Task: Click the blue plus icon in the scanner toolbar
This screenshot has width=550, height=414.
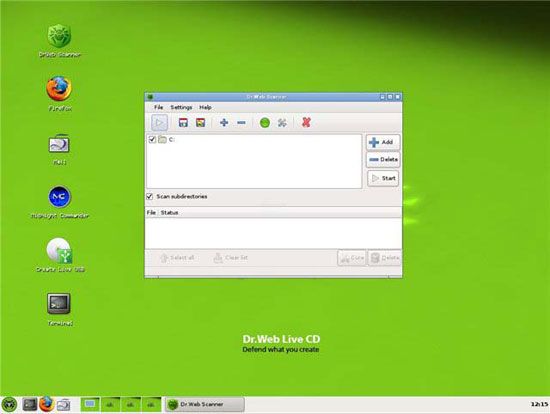Action: (x=224, y=122)
